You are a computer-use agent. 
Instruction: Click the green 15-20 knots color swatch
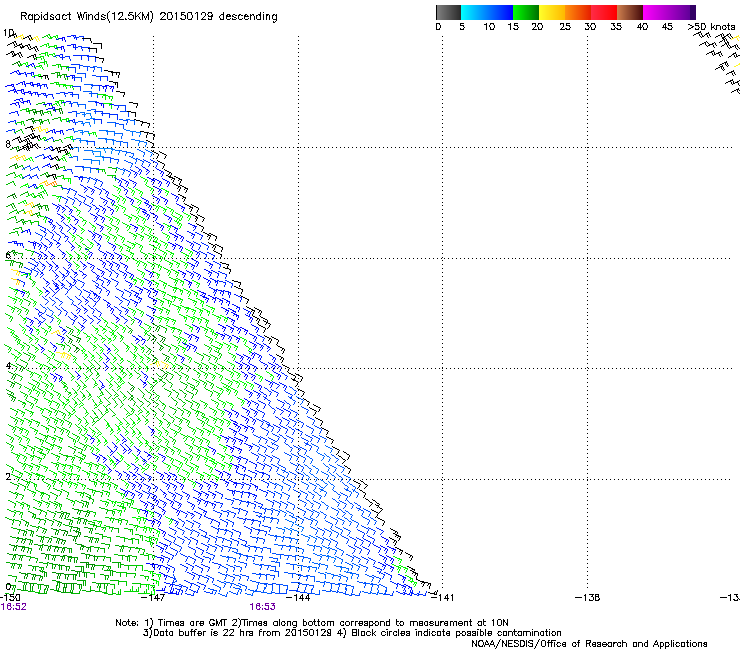tap(526, 12)
